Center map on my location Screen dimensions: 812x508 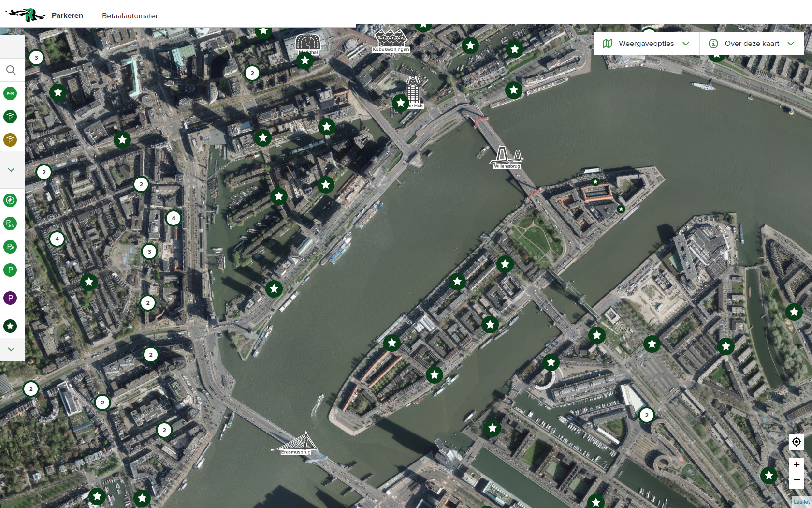797,442
